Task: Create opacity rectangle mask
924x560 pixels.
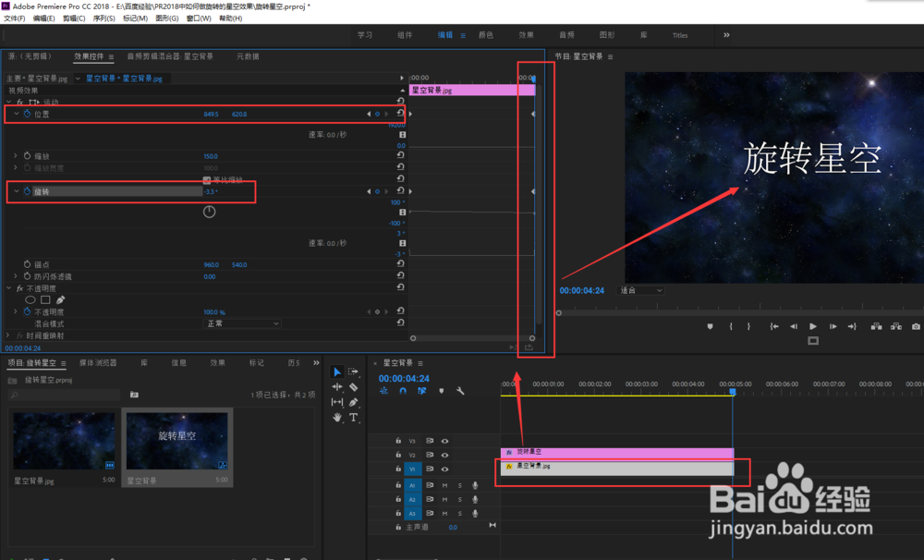Action: [x=45, y=300]
